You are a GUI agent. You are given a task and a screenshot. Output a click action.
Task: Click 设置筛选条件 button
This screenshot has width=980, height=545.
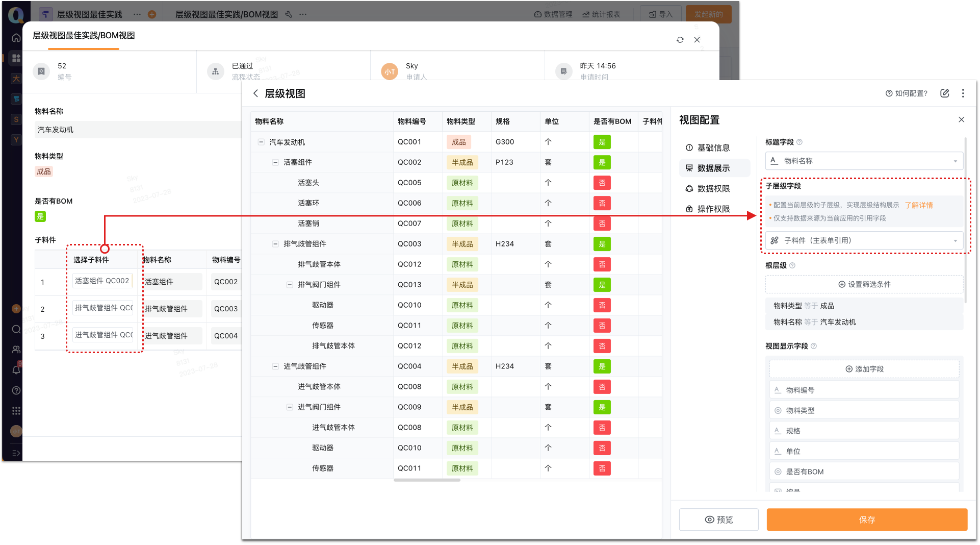[x=864, y=284]
